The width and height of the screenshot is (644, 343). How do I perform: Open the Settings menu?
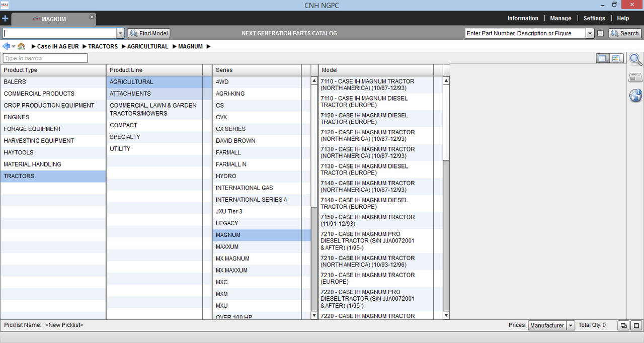[594, 18]
